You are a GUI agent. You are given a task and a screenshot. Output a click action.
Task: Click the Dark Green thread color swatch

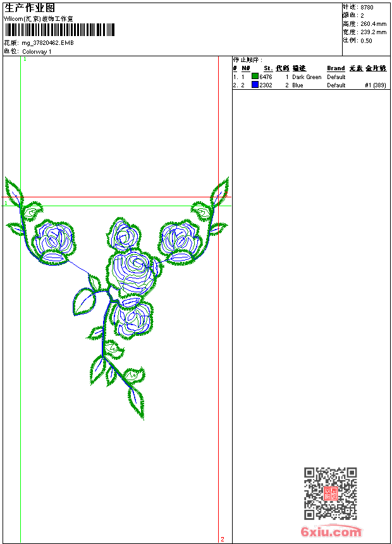pos(255,77)
